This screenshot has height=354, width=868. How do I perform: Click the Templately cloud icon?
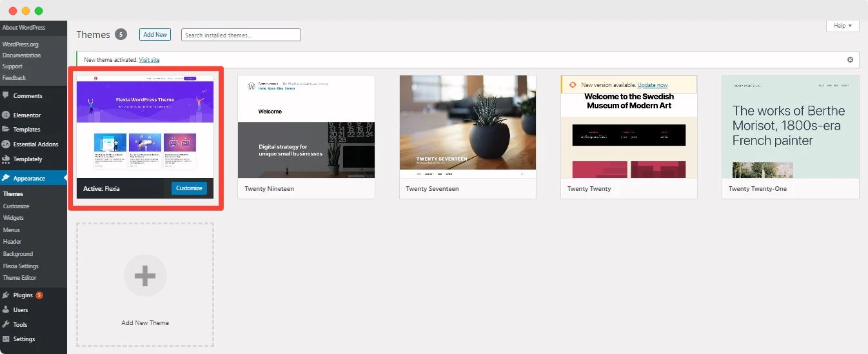click(6, 159)
